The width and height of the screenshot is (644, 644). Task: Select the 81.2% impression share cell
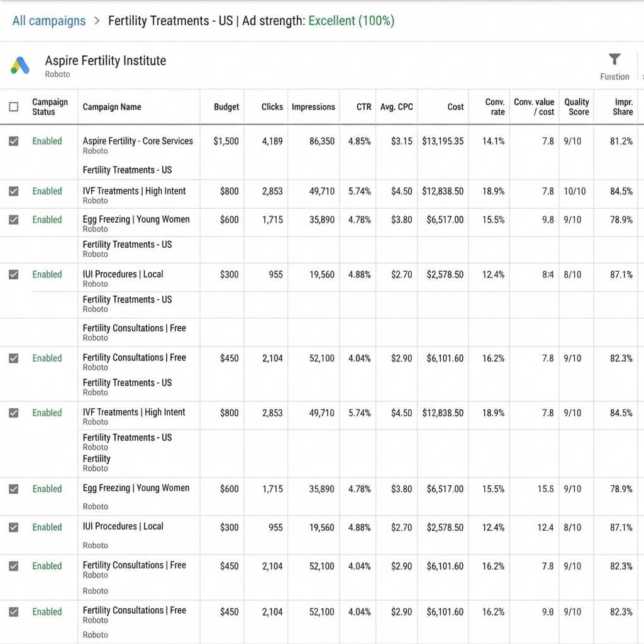click(621, 142)
